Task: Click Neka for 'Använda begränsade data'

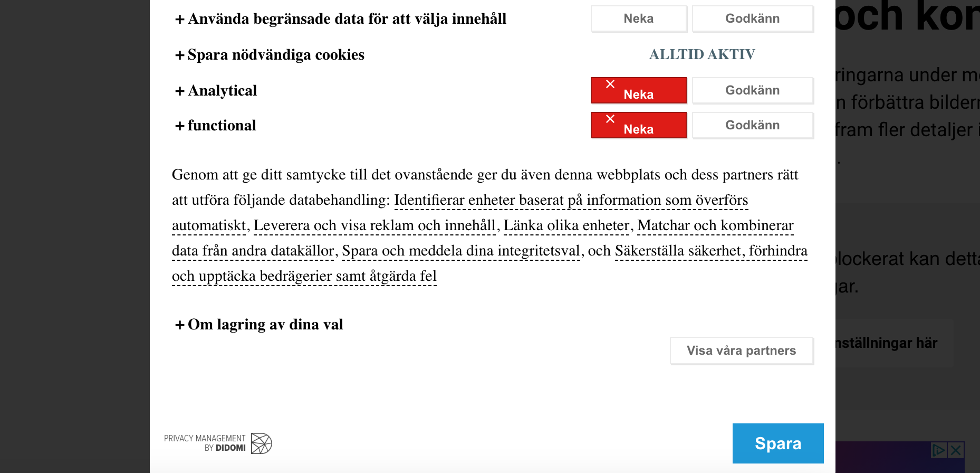Action: click(x=638, y=19)
